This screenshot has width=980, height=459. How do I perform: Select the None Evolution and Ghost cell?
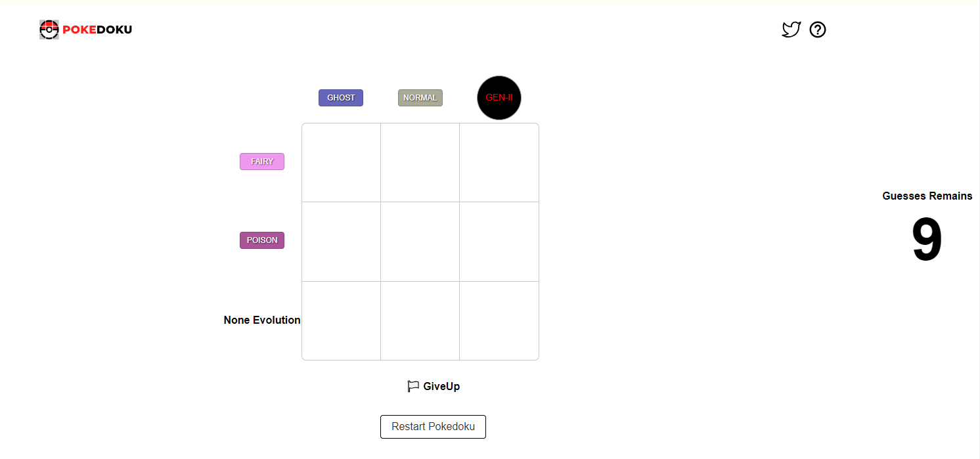342,320
